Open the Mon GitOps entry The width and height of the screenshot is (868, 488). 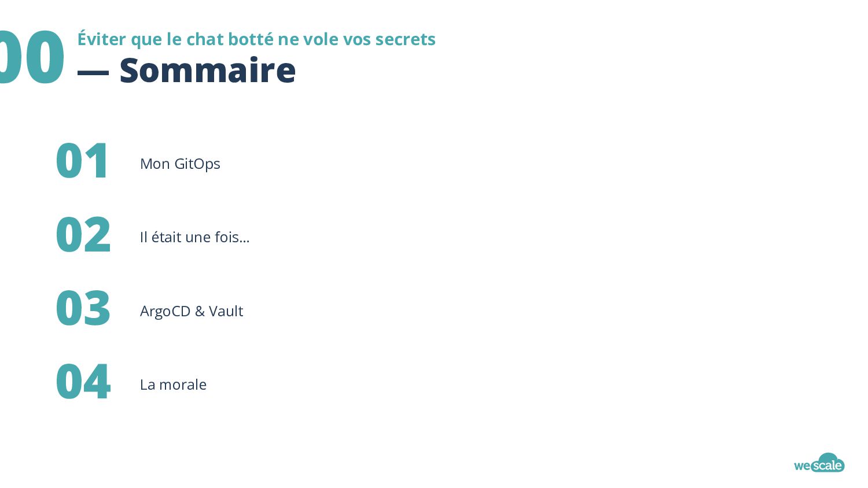coord(180,164)
